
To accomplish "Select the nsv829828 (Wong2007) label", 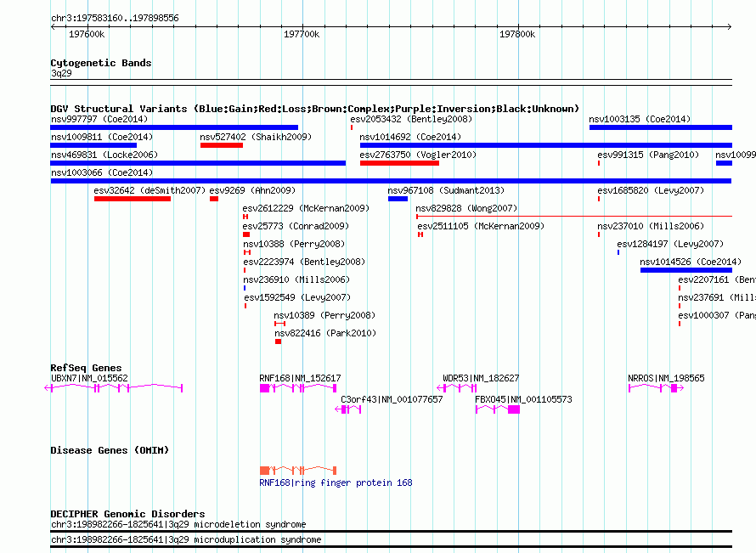I will pyautogui.click(x=466, y=208).
